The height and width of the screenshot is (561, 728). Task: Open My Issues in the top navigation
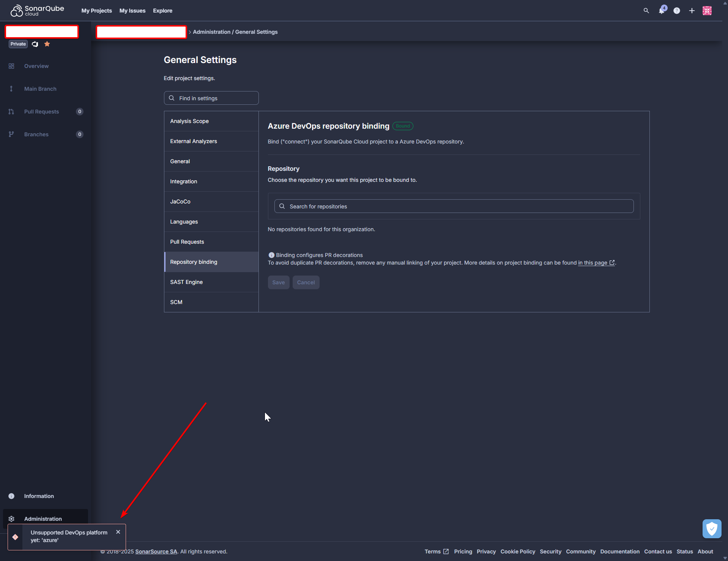pos(132,11)
